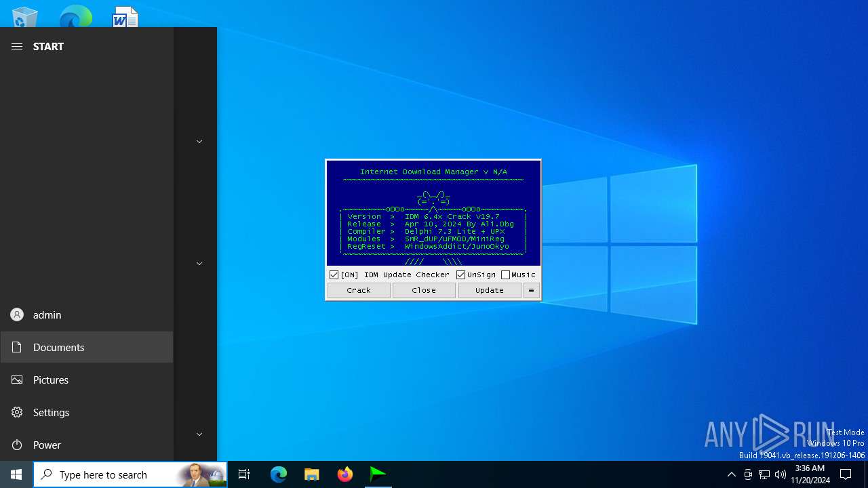Open File Explorer from the taskbar

pyautogui.click(x=311, y=474)
